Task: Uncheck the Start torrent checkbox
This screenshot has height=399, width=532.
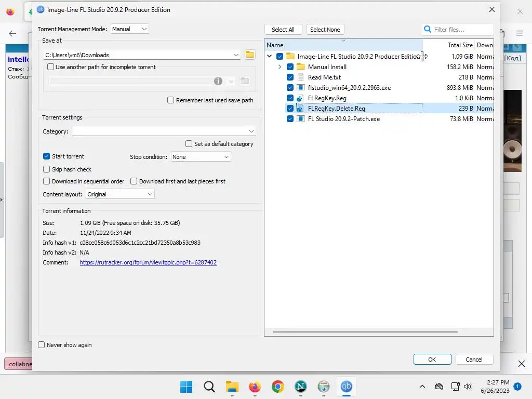Action: [x=46, y=156]
